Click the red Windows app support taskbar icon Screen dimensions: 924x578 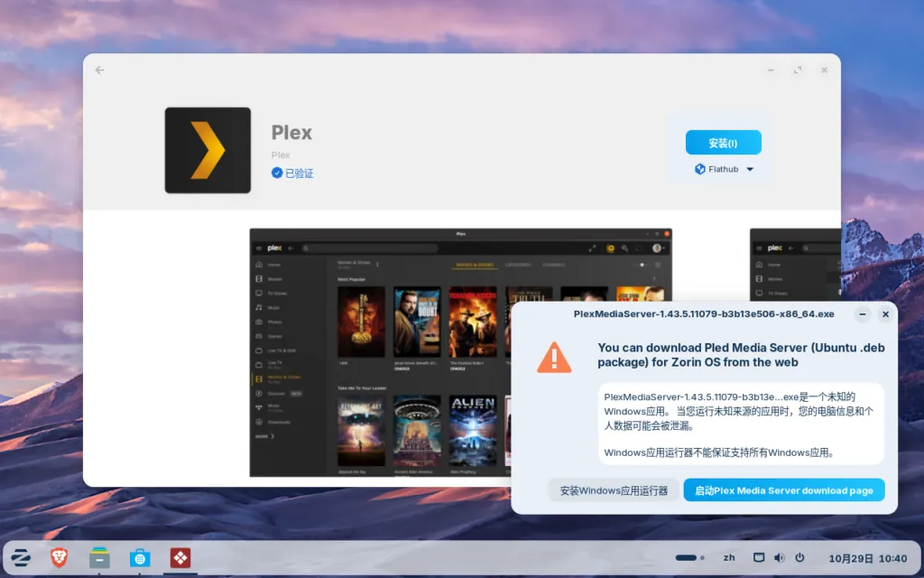[180, 557]
